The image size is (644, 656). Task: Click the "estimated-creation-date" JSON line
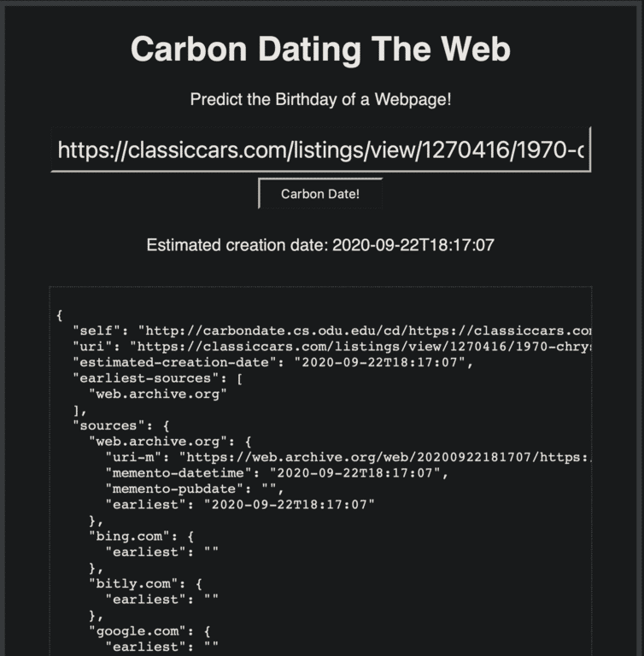(x=273, y=362)
